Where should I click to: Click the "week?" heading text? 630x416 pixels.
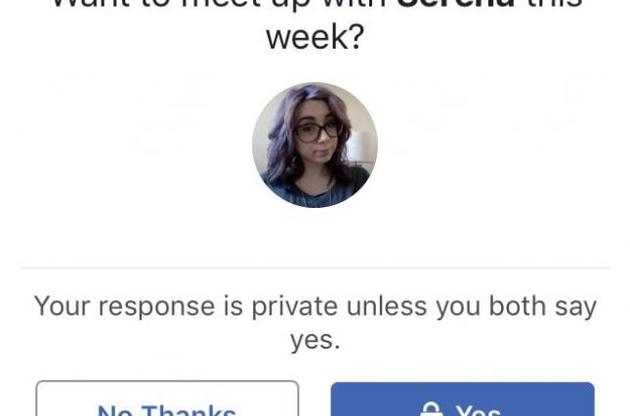pos(315,37)
